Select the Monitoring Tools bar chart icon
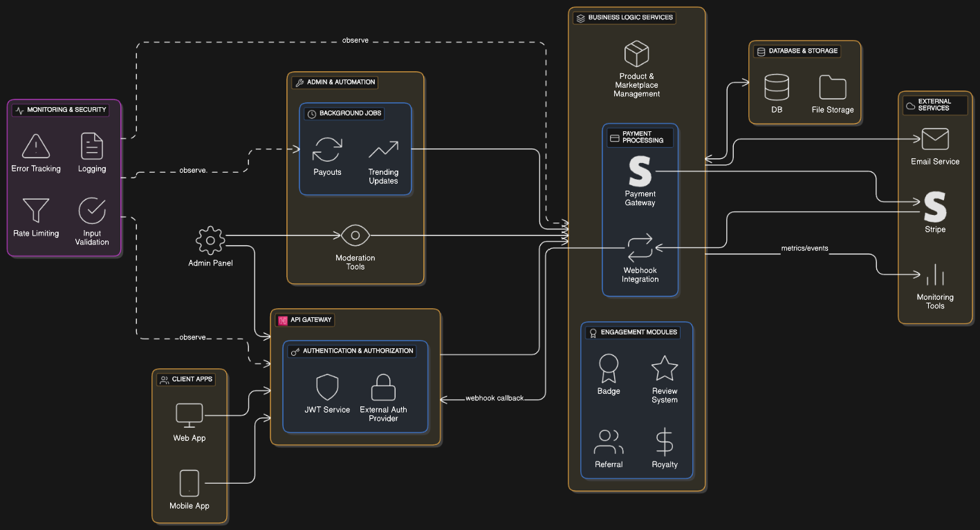 pyautogui.click(x=935, y=274)
